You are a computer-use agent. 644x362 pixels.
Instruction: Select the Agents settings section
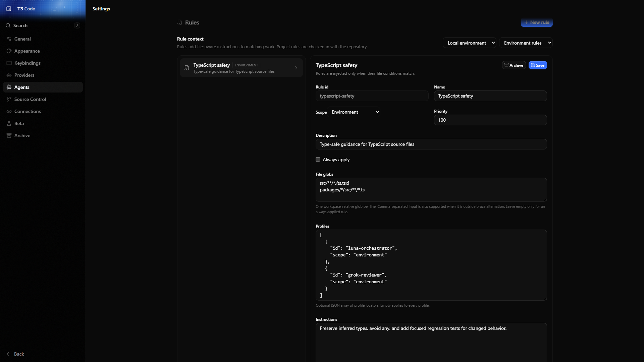tap(43, 87)
